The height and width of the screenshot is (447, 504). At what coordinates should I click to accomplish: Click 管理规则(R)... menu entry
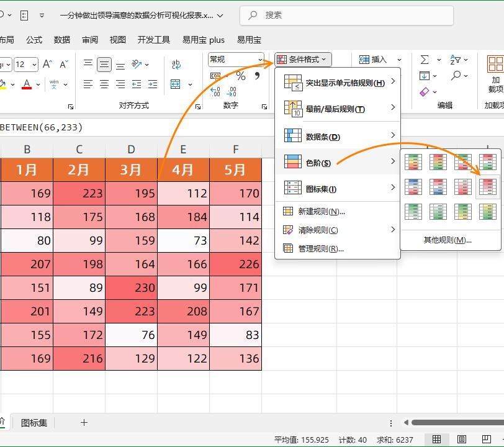pos(320,248)
